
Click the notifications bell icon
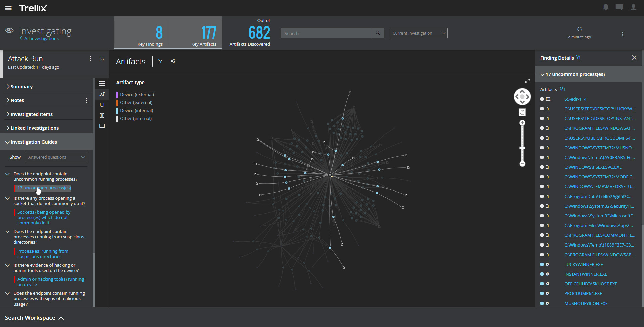[x=606, y=7]
